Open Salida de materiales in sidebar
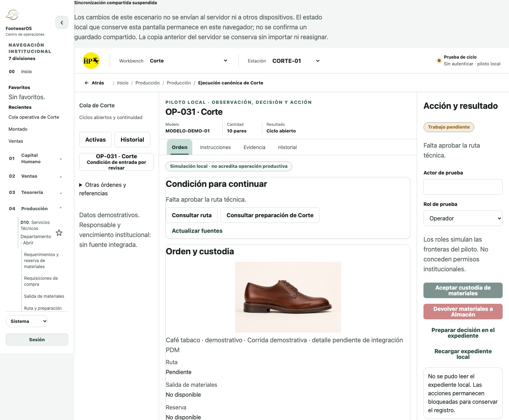509x420 pixels. point(44,296)
